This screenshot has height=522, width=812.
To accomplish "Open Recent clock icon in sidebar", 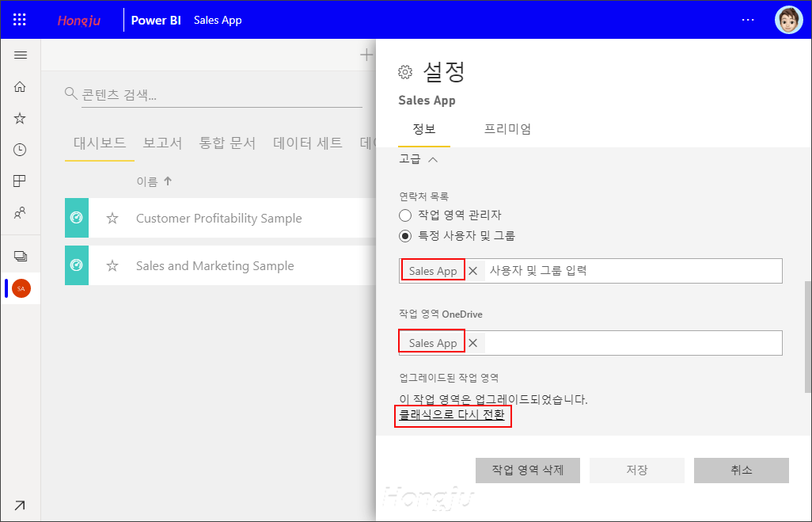I will [20, 150].
